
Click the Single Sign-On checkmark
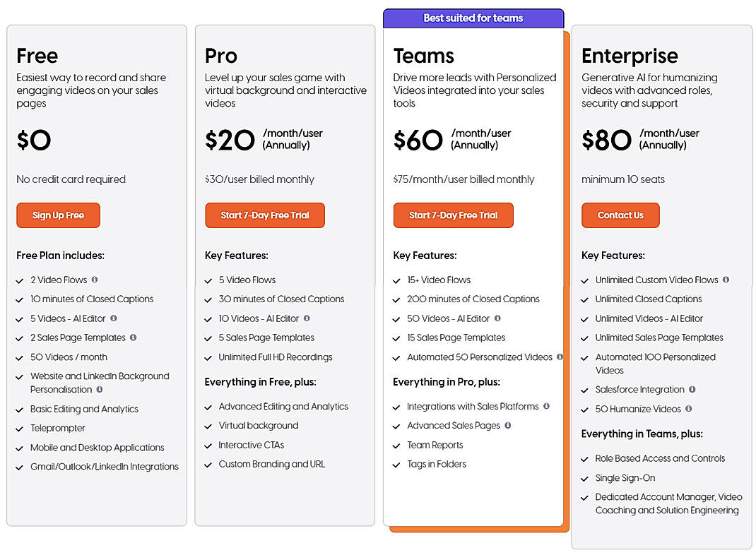coord(585,478)
